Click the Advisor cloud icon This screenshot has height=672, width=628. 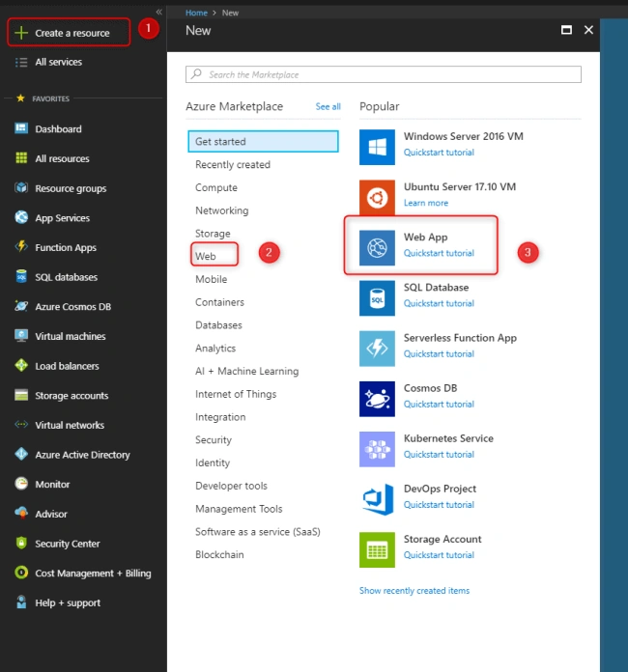[x=21, y=513]
